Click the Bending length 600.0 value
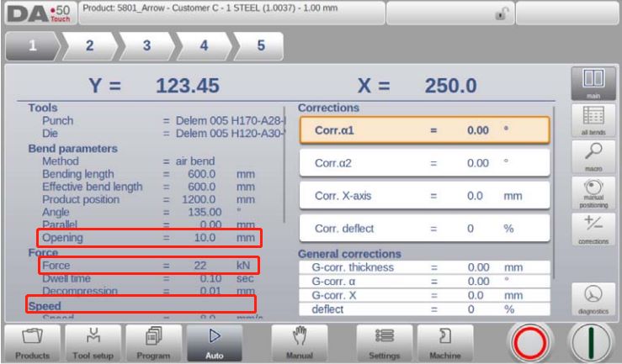 [x=201, y=174]
